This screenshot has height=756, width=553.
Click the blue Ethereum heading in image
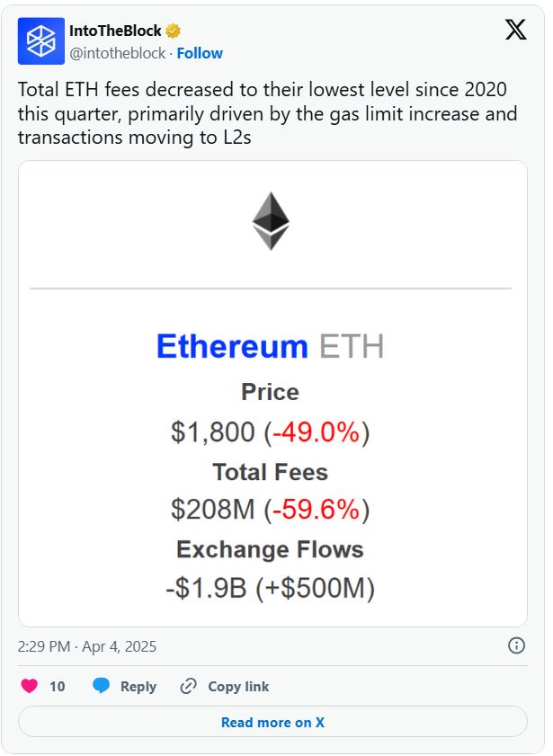232,347
